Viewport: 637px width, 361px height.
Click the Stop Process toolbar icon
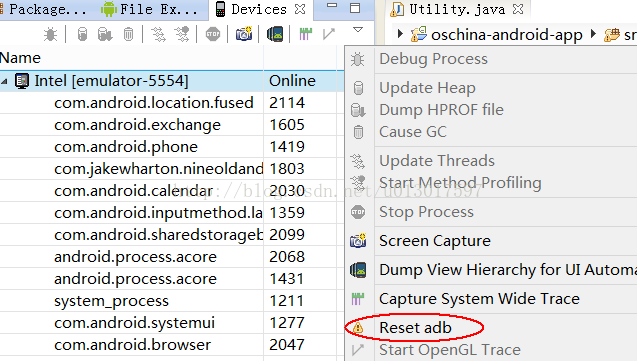pyautogui.click(x=212, y=35)
